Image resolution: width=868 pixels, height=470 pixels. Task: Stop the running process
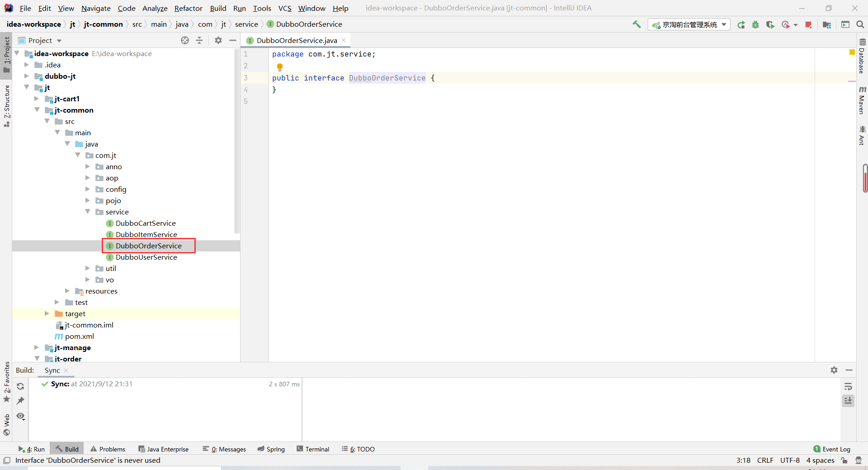click(808, 25)
